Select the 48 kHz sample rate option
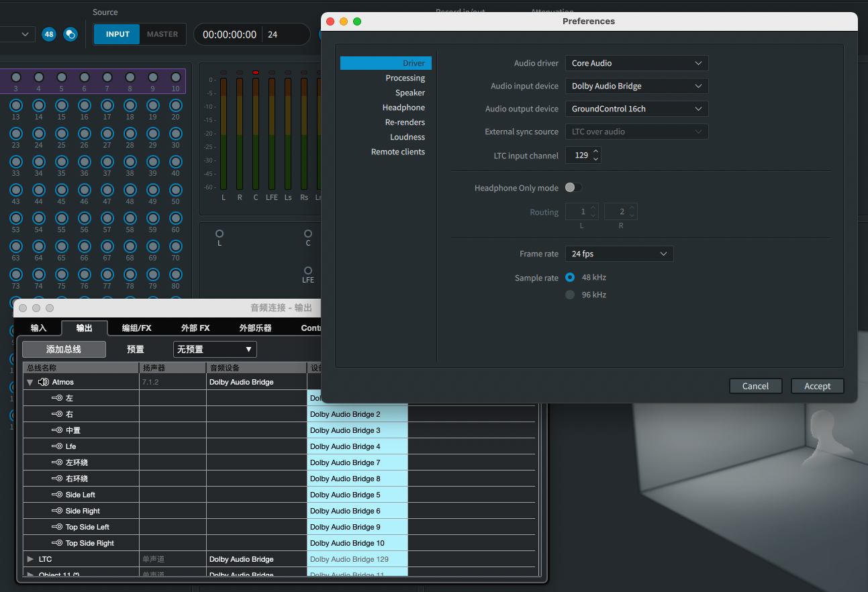This screenshot has height=592, width=868. tap(570, 277)
